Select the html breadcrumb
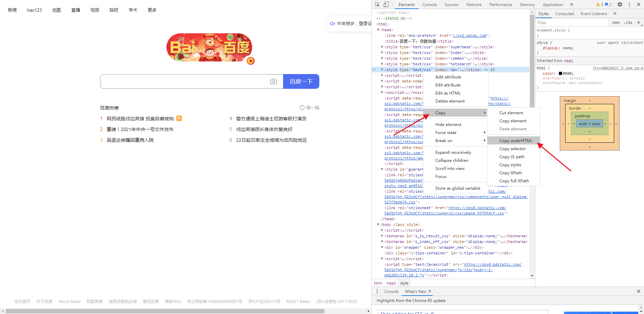The image size is (644, 314). pos(378,283)
